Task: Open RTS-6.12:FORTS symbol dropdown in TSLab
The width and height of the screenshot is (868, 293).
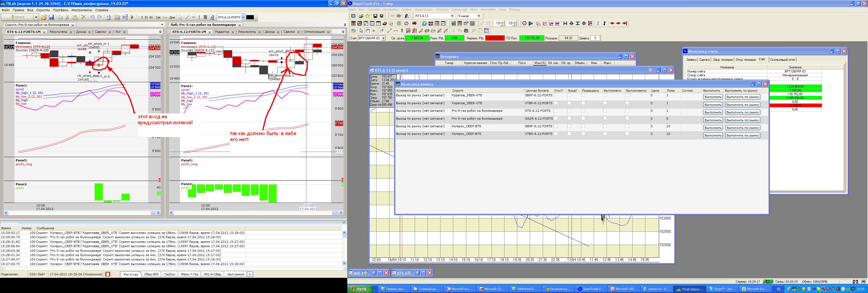Action: pos(243,17)
